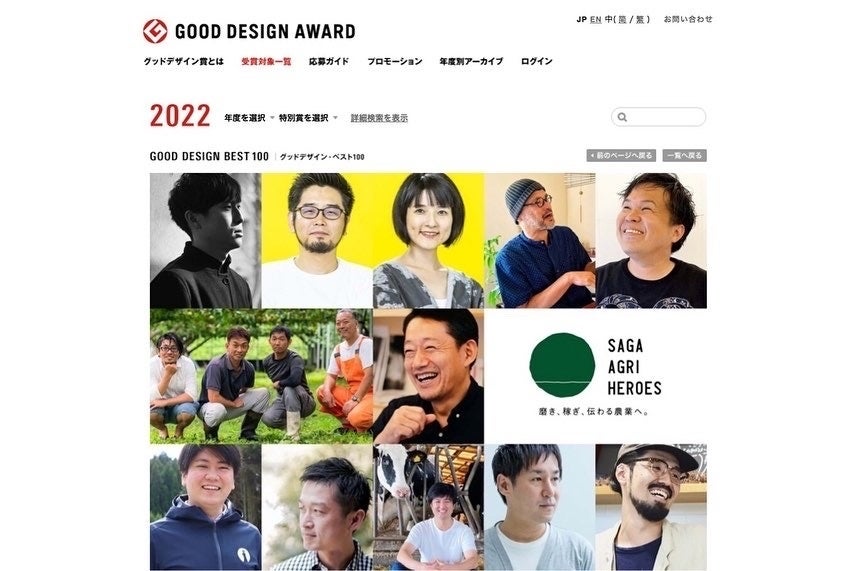
Task: Select 受賞対象一覧 in the navigation
Action: pos(266,61)
